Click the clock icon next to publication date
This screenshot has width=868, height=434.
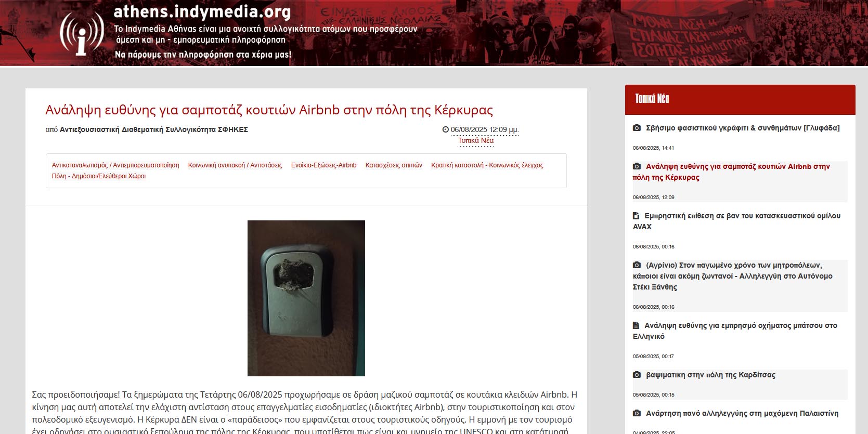pos(445,129)
